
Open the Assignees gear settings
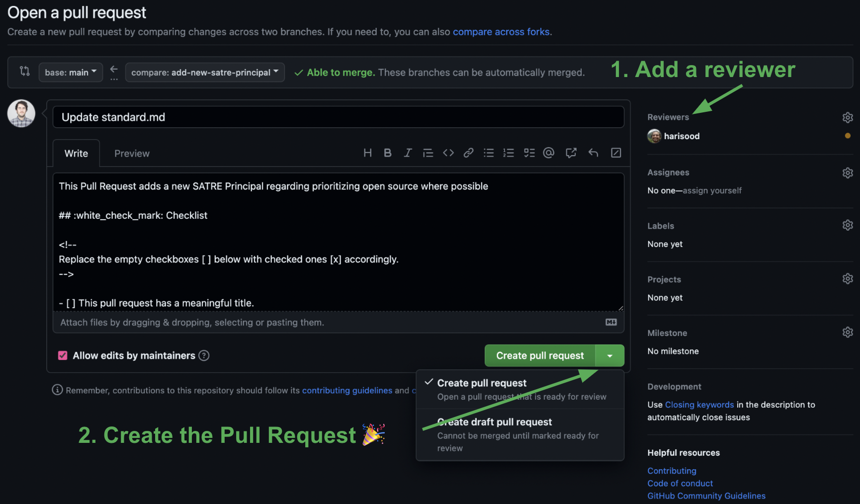point(848,173)
